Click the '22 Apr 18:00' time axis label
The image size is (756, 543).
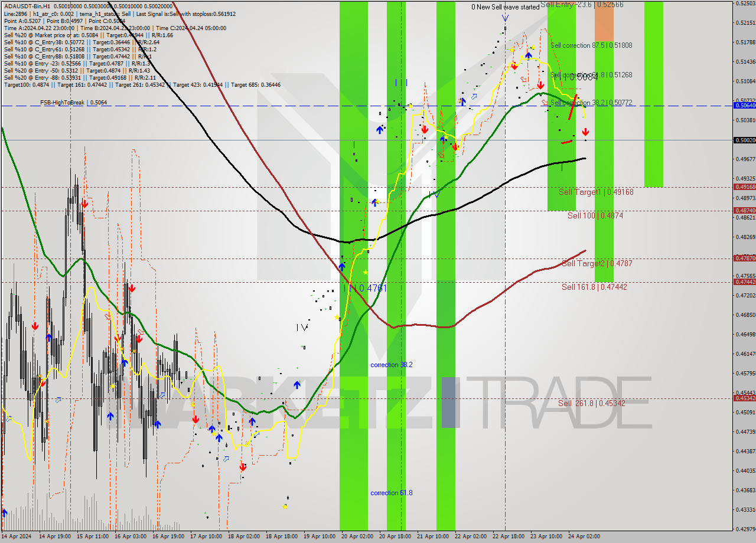[x=509, y=537]
